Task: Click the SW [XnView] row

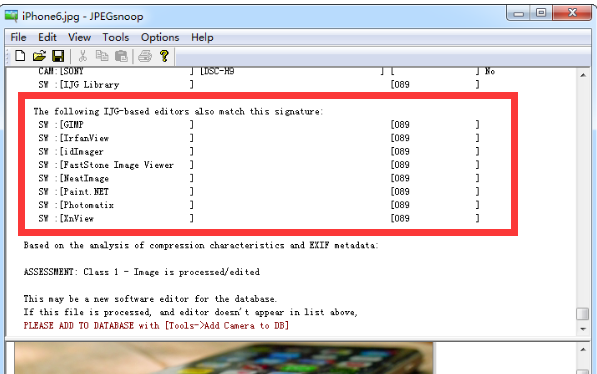Action: (259, 218)
